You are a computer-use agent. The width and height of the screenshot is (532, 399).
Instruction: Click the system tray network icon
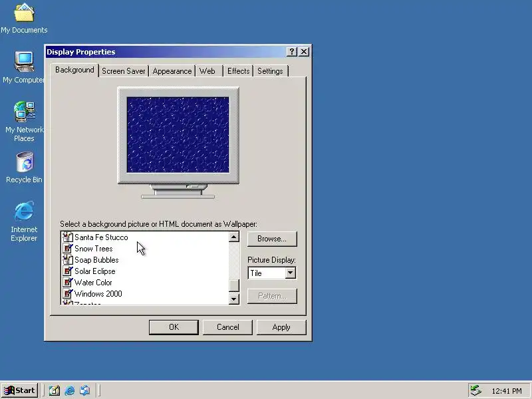point(476,391)
